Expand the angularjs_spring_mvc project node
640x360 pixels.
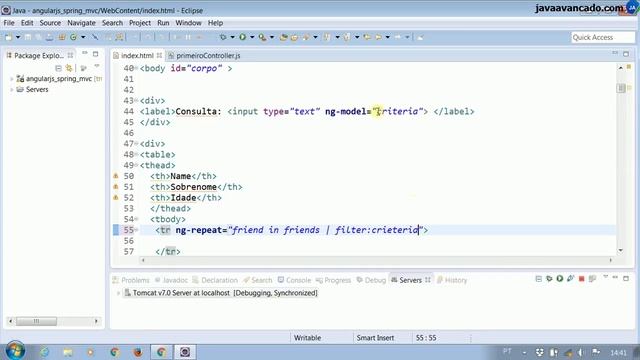click(11, 79)
